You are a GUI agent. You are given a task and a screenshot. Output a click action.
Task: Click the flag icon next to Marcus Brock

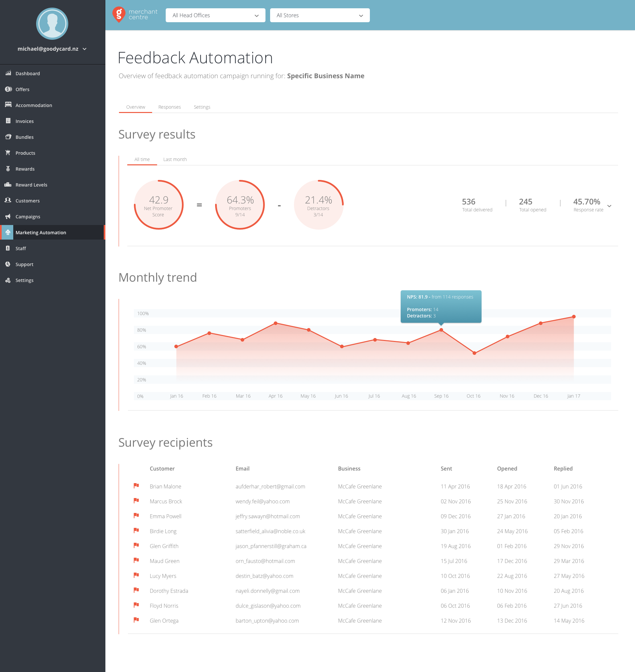point(137,500)
